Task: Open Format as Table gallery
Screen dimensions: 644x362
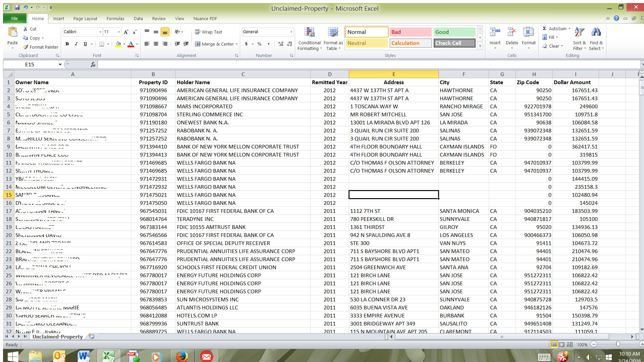Action: (333, 39)
